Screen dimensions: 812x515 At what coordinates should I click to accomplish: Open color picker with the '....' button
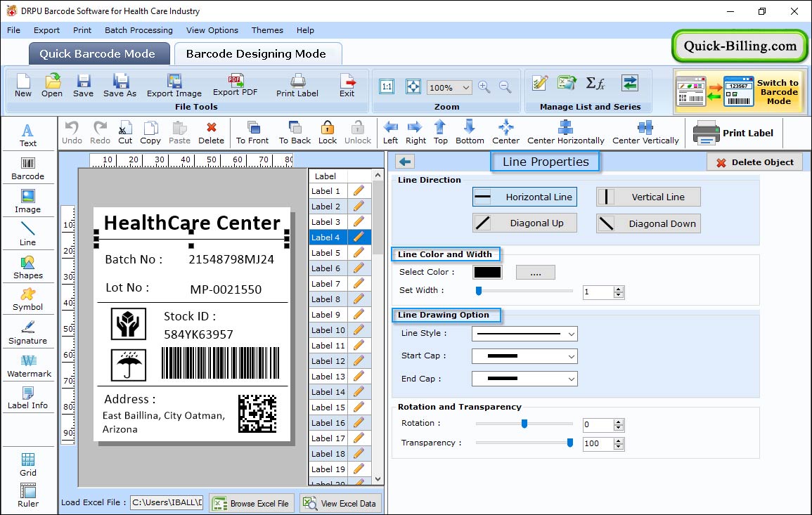pyautogui.click(x=536, y=272)
